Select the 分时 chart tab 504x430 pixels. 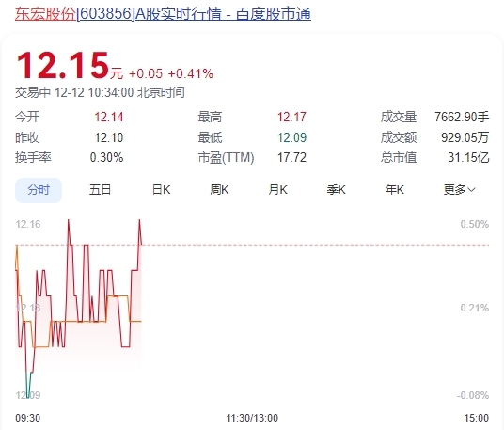tap(39, 190)
